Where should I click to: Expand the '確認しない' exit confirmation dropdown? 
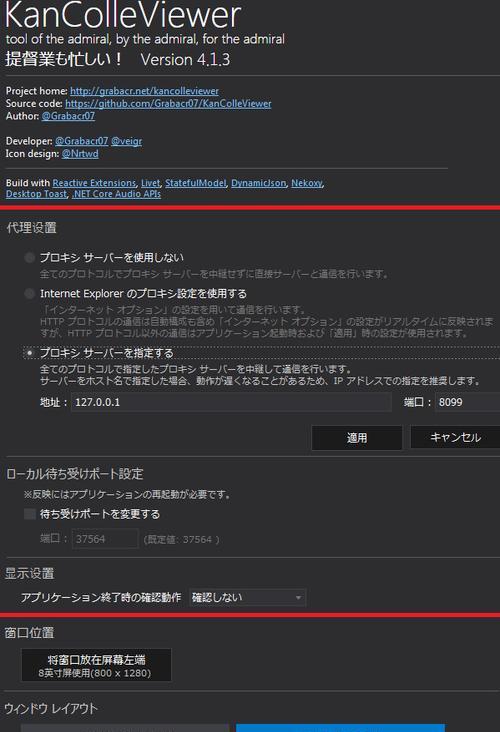[247, 598]
